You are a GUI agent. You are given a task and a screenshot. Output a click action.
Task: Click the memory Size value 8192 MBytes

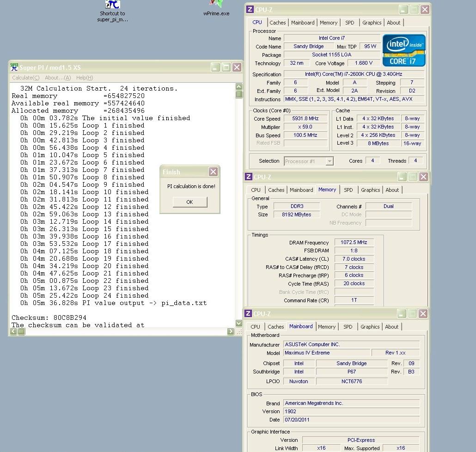pyautogui.click(x=297, y=214)
